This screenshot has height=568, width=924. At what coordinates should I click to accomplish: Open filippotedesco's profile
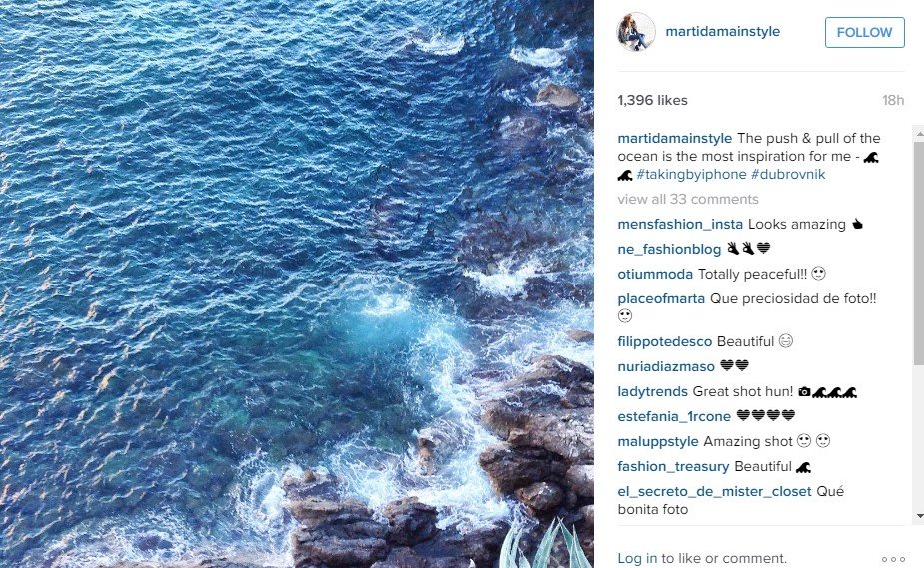[x=664, y=342]
